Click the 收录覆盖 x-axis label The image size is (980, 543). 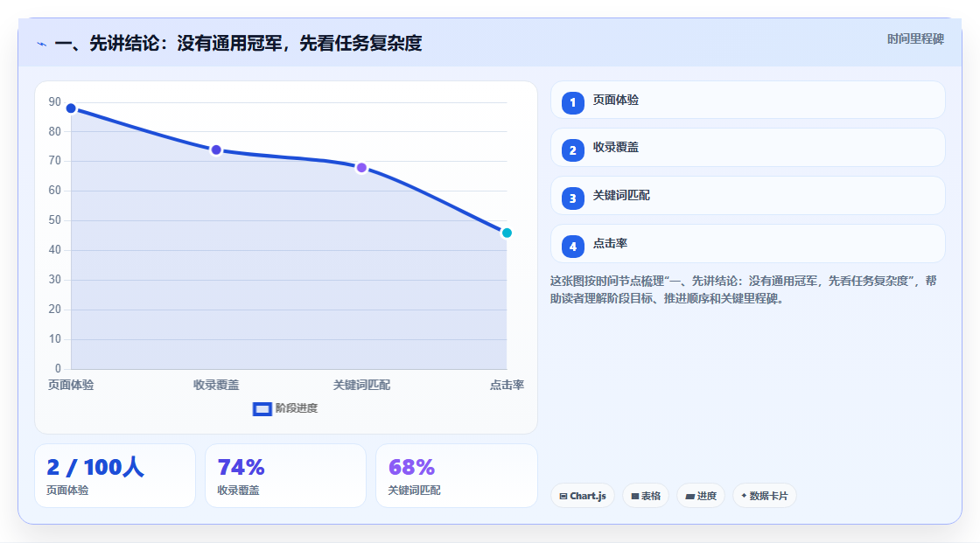[x=216, y=385]
